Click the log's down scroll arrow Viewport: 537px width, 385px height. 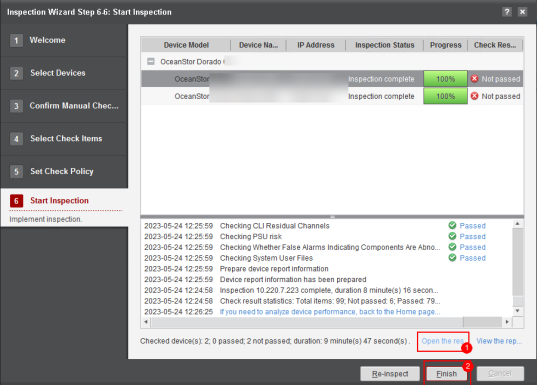point(517,311)
